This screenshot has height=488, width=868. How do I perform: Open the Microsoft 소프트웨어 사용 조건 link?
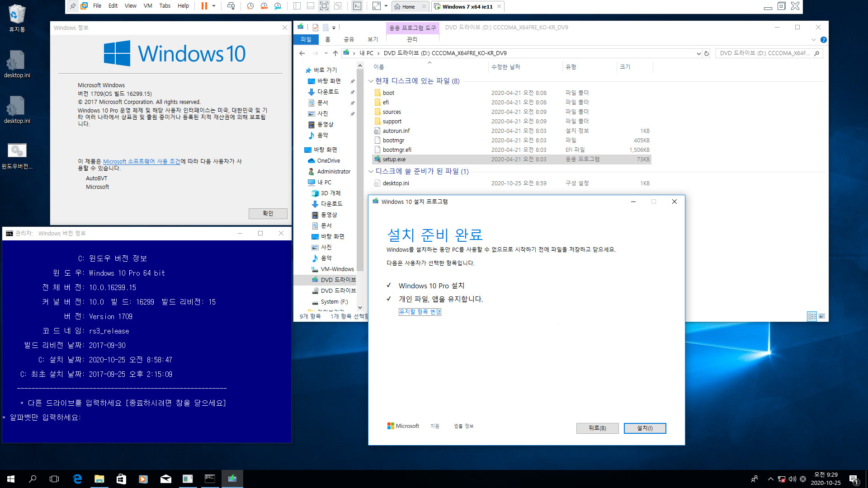[x=142, y=161]
